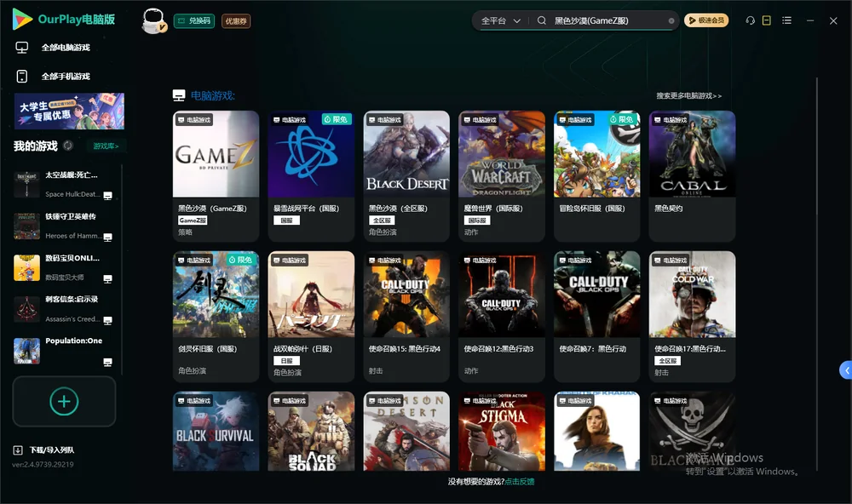The height and width of the screenshot is (504, 852).
Task: Select Population:One in my games
Action: click(x=64, y=351)
